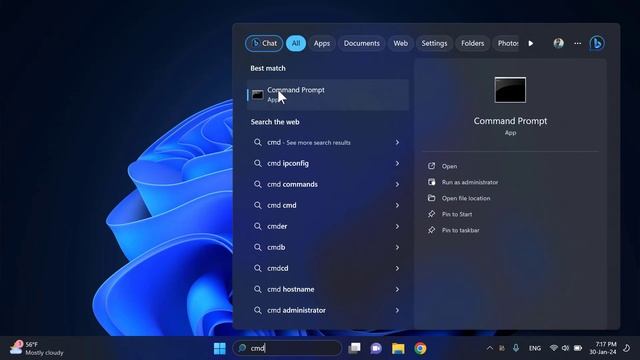Show hidden system tray icons
Viewport: 640px width, 360px height.
489,348
